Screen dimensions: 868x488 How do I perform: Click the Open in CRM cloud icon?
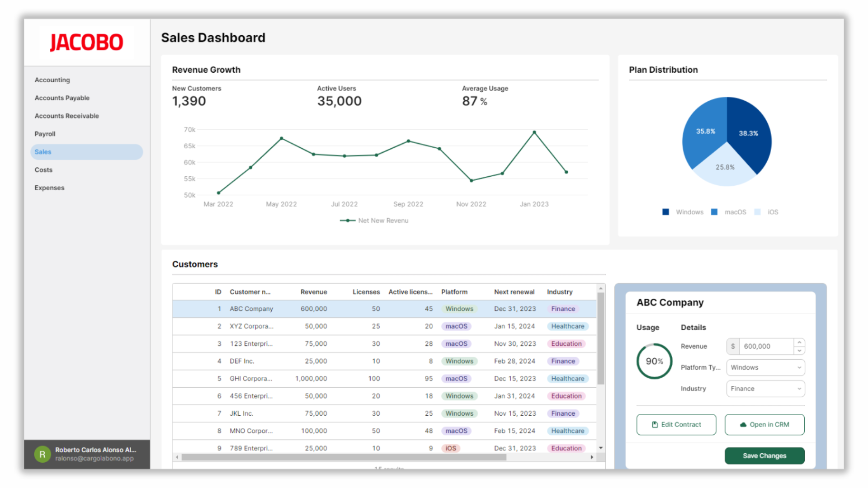743,425
